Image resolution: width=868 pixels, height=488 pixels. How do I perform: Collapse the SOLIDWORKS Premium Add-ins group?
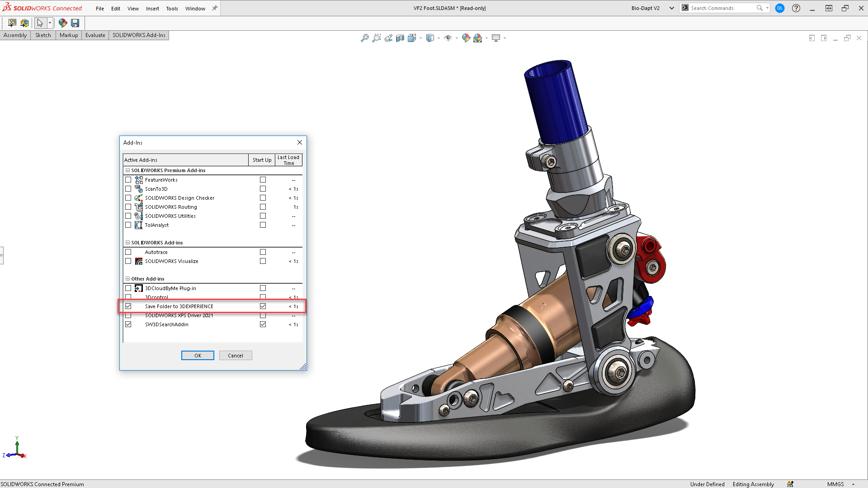(x=127, y=170)
